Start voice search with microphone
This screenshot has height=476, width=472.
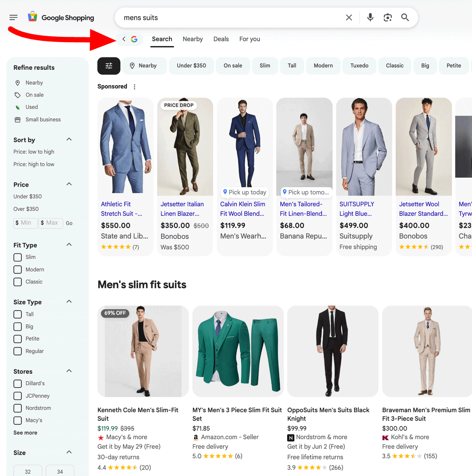[370, 17]
